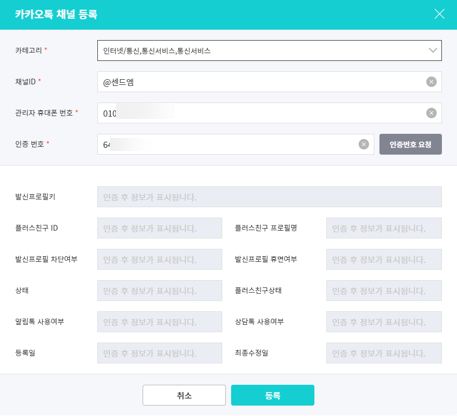Click the 등록일 field
The image size is (457, 416).
159,353
